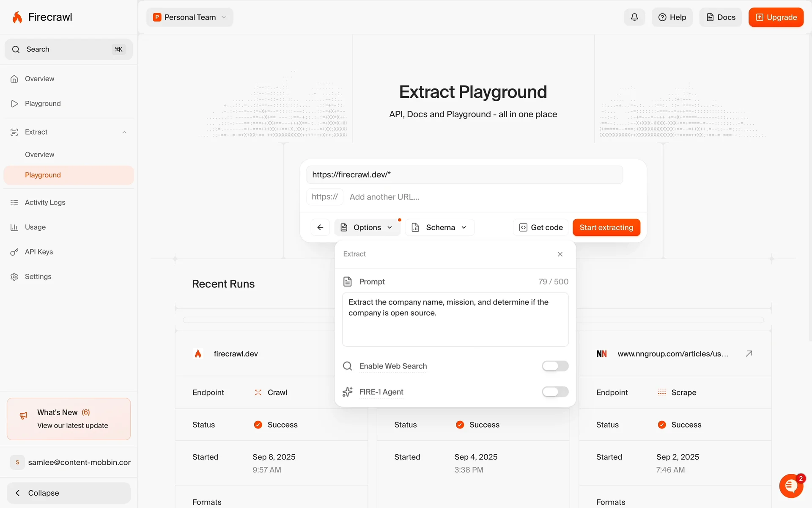Click the Get code button
The image size is (812, 508).
[x=541, y=227]
